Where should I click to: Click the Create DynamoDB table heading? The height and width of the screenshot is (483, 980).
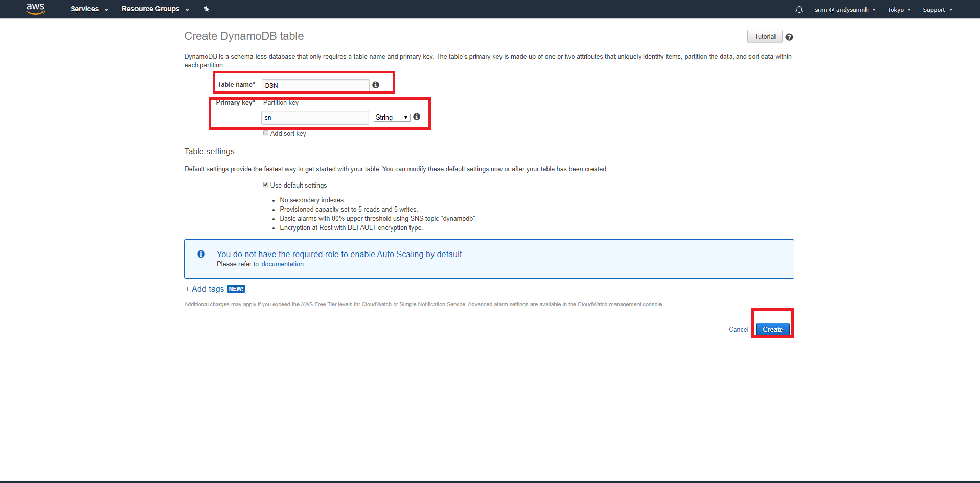coord(244,36)
